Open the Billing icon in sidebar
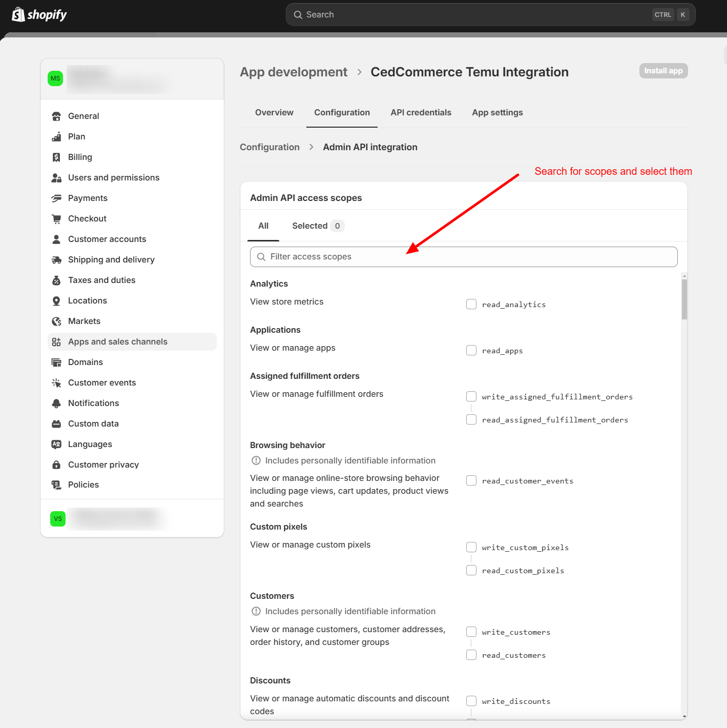 (x=56, y=157)
